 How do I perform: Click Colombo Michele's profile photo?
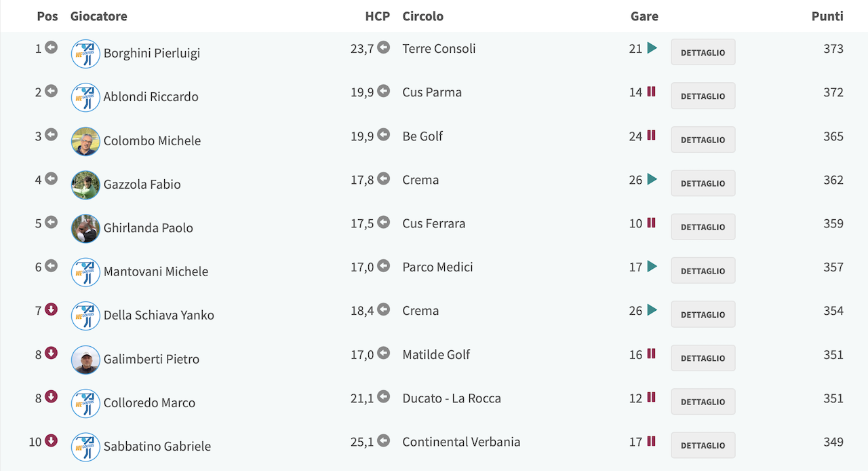(x=85, y=141)
